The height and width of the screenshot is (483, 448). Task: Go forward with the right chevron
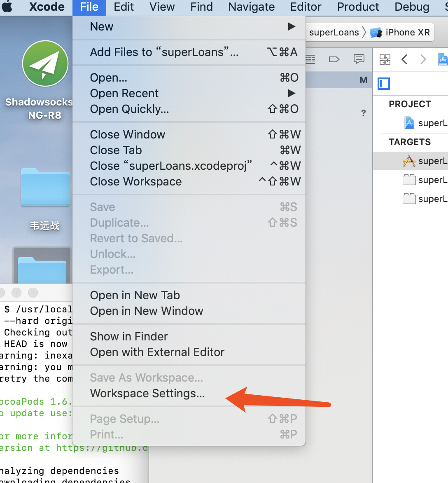423,59
